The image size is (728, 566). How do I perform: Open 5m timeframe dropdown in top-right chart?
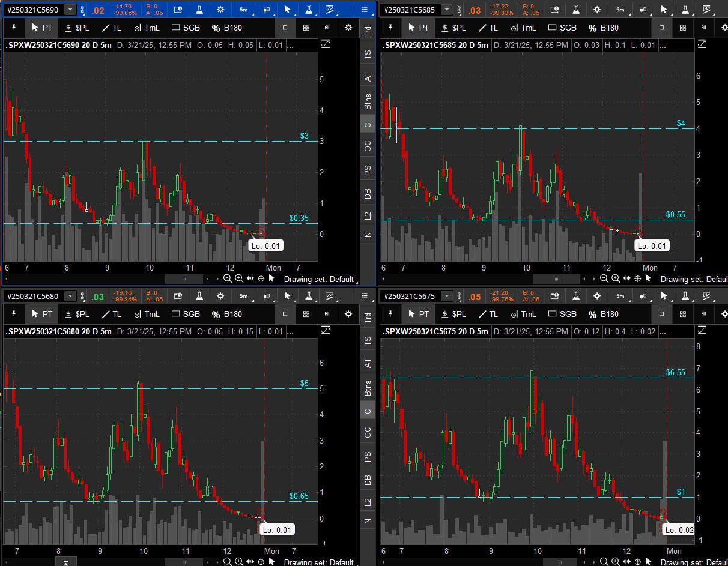[x=621, y=10]
